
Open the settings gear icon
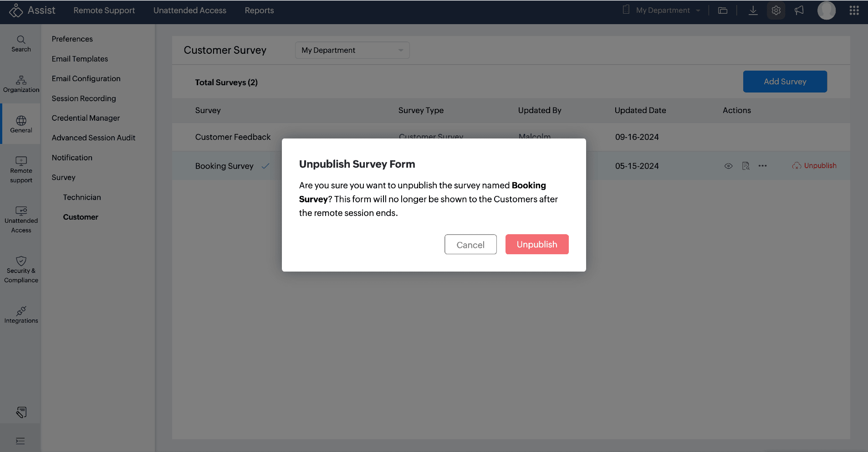776,10
